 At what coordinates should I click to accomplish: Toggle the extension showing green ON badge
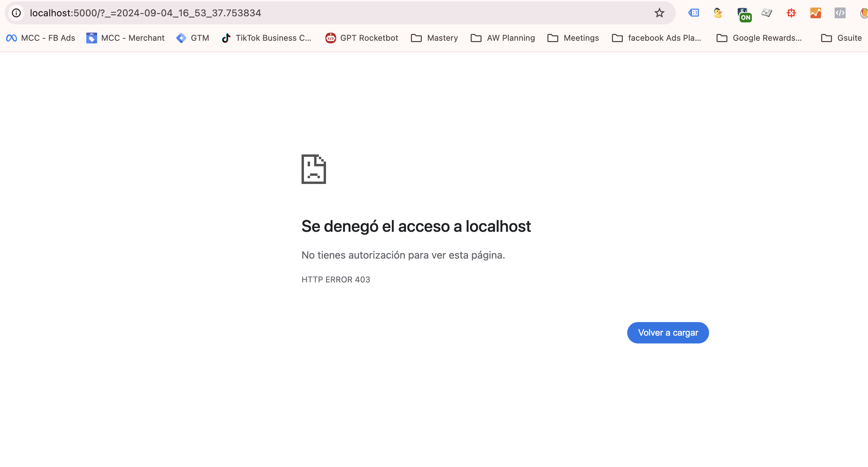(x=743, y=14)
